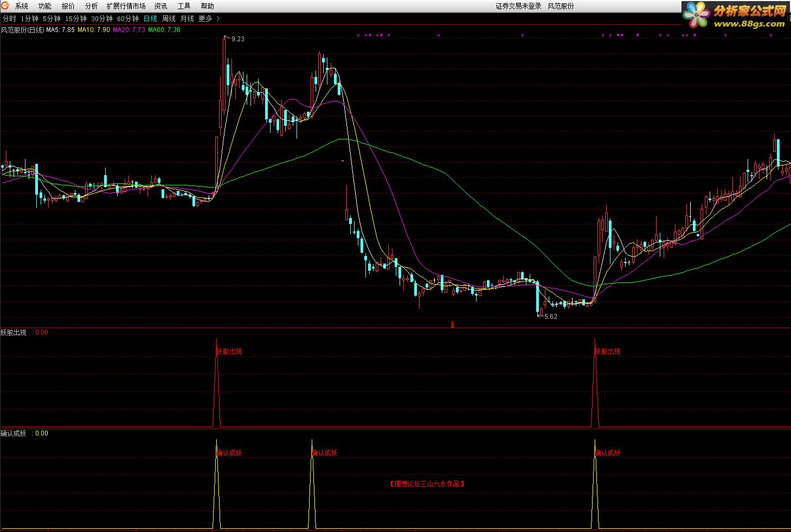This screenshot has width=791, height=532.
Task: Switch to 月线 period tab
Action: coord(187,18)
